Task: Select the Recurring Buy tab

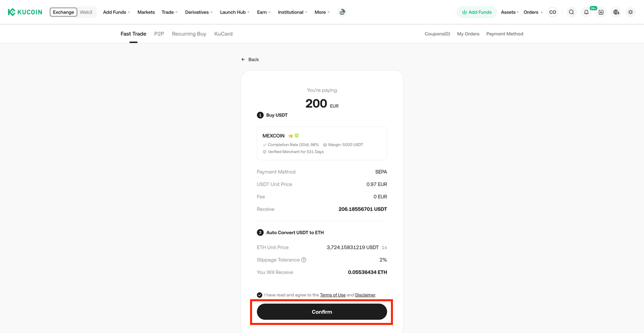Action: pyautogui.click(x=189, y=34)
